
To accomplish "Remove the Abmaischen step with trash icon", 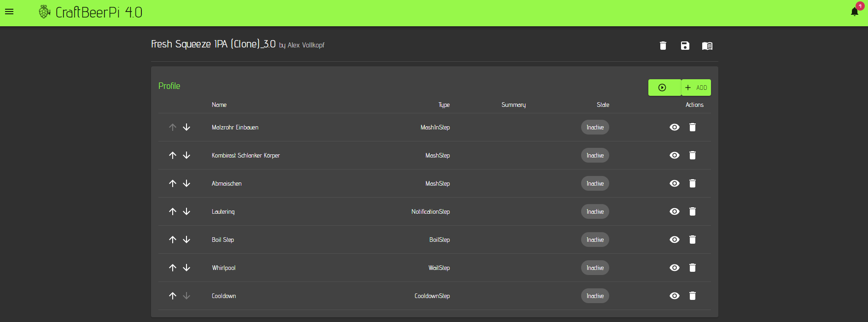I will pos(692,183).
